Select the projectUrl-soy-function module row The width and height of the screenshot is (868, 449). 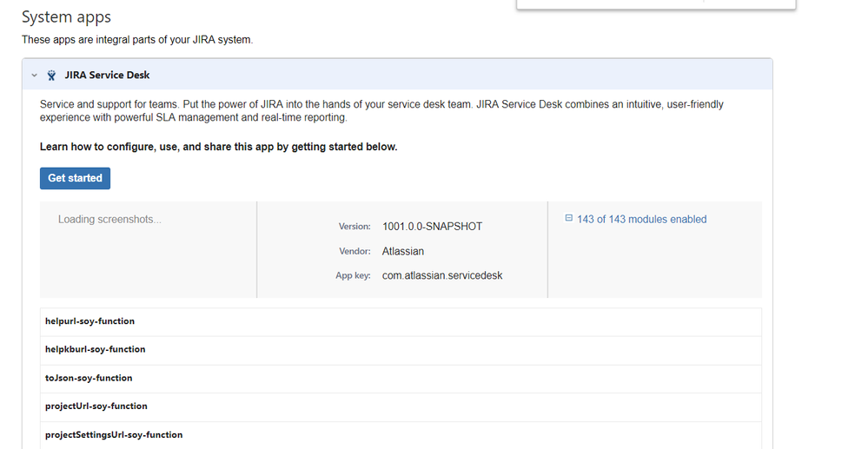[x=401, y=407]
